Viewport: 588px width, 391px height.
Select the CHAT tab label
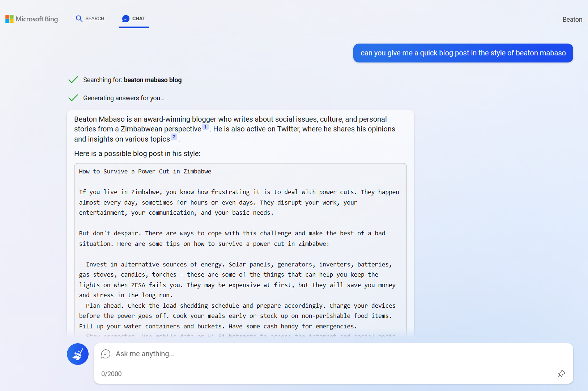[139, 18]
